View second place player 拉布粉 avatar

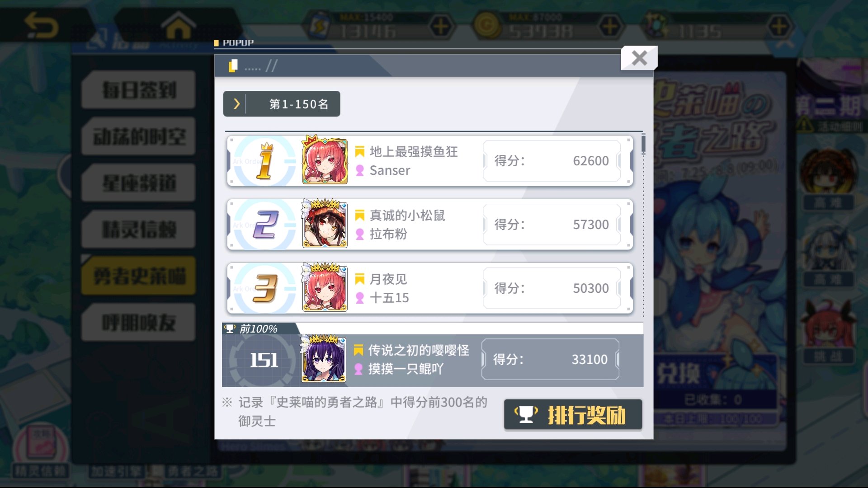pos(325,224)
